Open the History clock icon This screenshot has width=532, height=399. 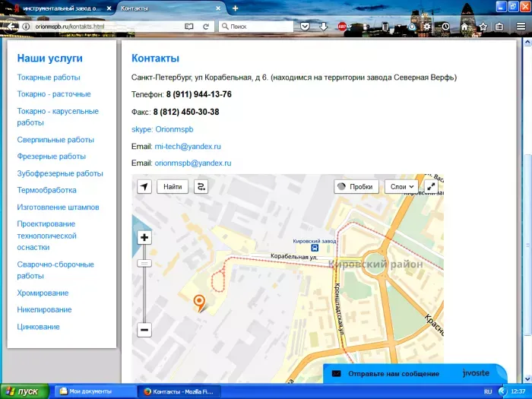[445, 27]
